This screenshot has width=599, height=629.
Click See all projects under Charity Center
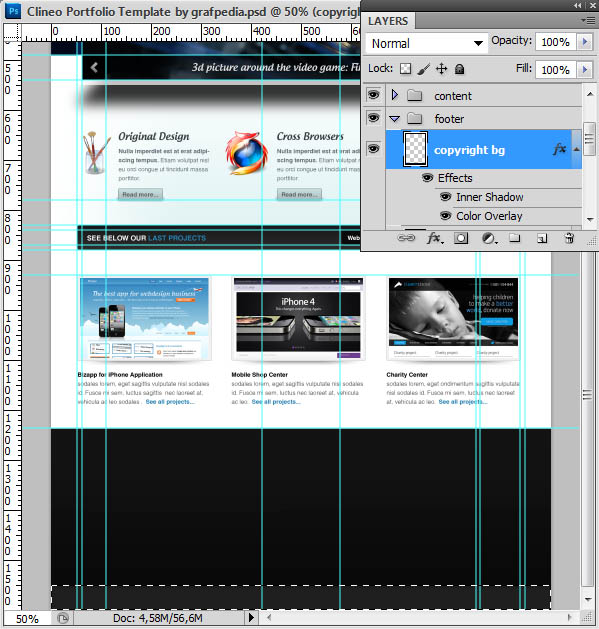pos(463,402)
